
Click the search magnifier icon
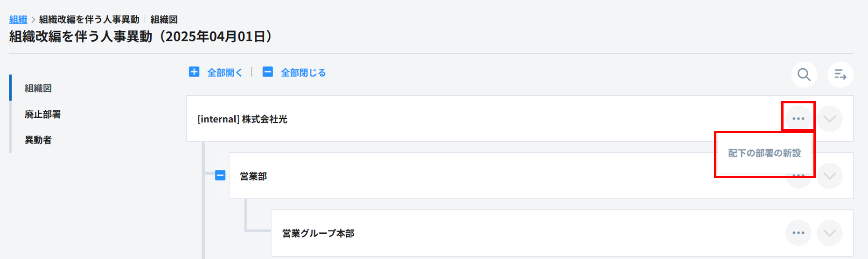[804, 75]
